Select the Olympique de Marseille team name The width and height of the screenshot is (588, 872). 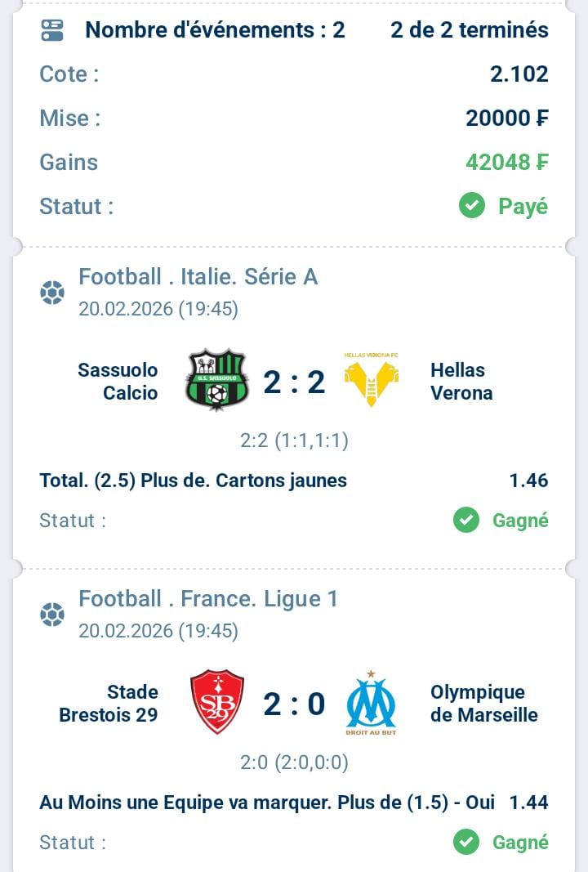pos(483,704)
